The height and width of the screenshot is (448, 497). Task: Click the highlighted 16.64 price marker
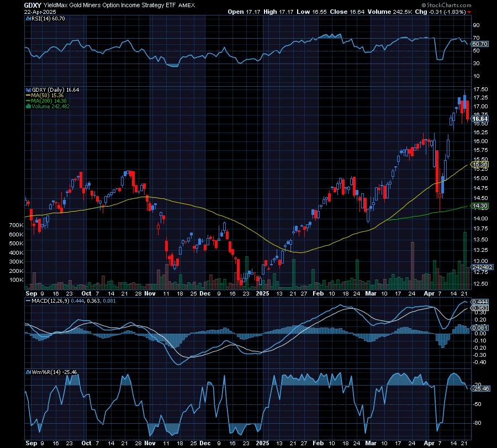pyautogui.click(x=480, y=119)
